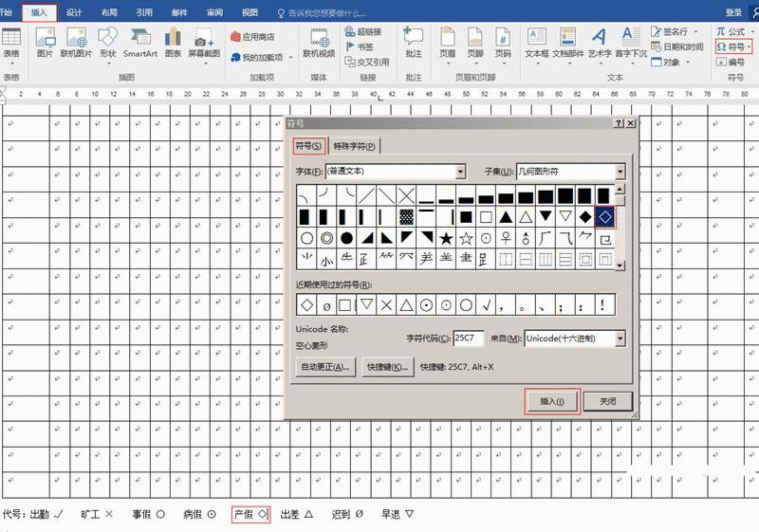Image resolution: width=759 pixels, height=532 pixels.
Task: Switch to the 邮件 ribbon tab
Action: pos(179,12)
